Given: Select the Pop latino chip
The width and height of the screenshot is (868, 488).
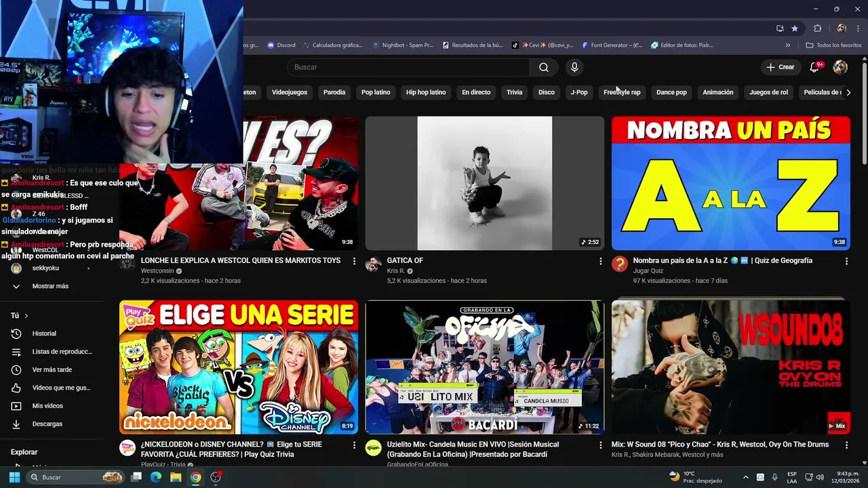Looking at the screenshot, I should tap(376, 92).
